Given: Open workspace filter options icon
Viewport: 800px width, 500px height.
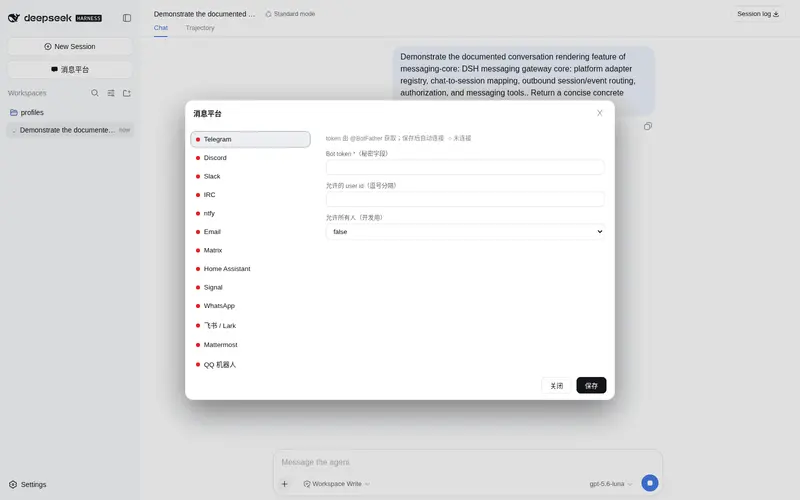Looking at the screenshot, I should click(x=111, y=93).
